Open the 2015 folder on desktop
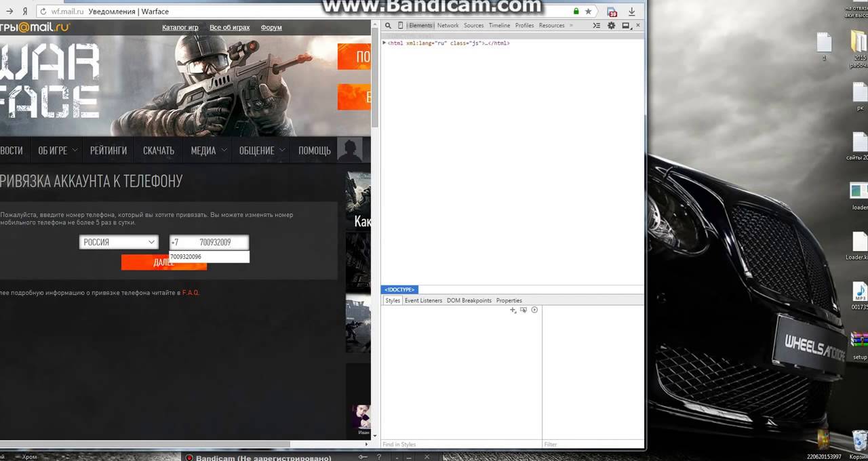Image resolution: width=868 pixels, height=461 pixels. (x=860, y=49)
